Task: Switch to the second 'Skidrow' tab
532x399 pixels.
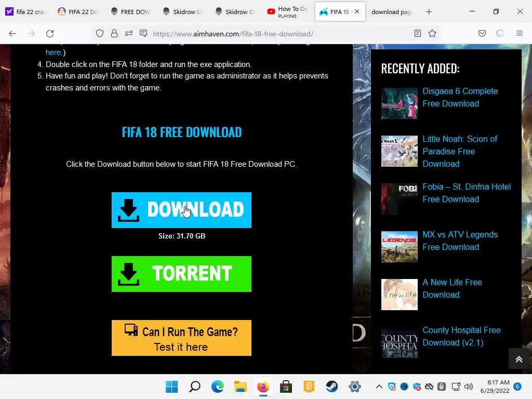Action: click(x=235, y=12)
